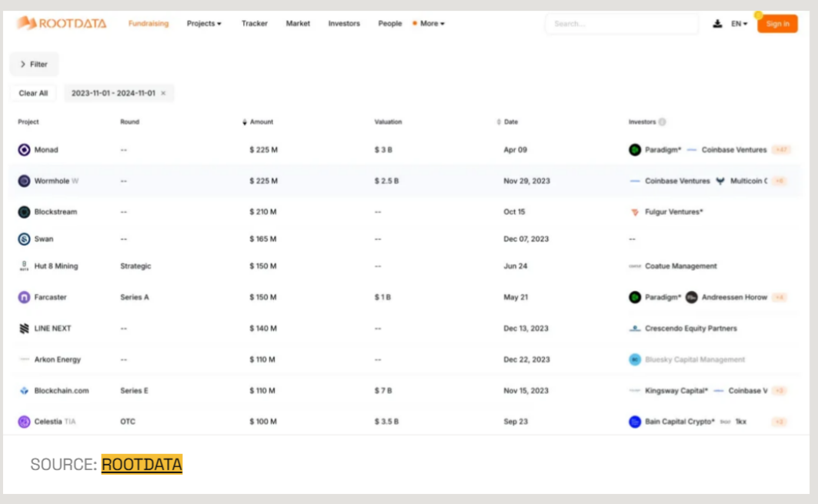818x504 pixels.
Task: Go to the Market tab
Action: tap(298, 24)
